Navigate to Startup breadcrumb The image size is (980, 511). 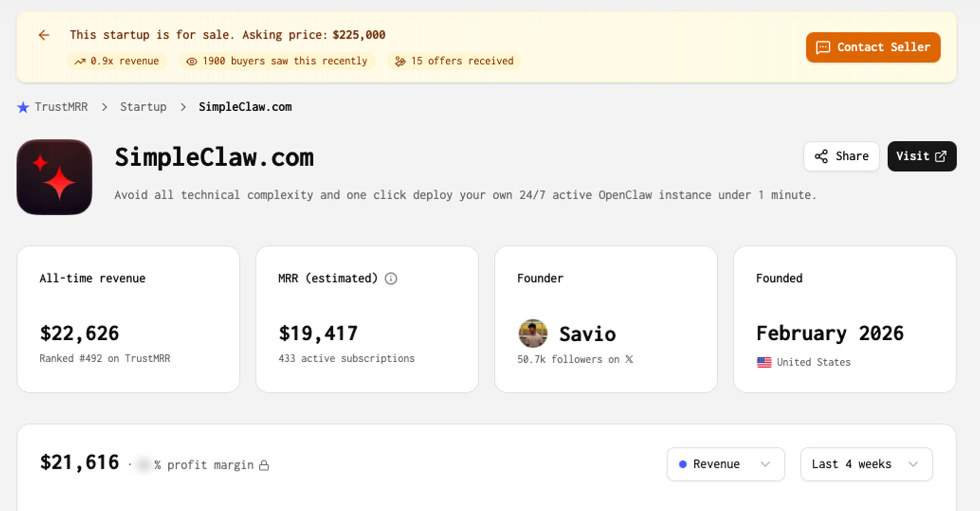click(143, 107)
